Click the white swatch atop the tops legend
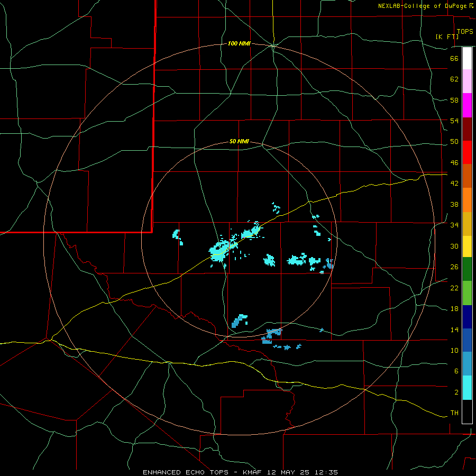This screenshot has height=476, width=476. [467, 58]
